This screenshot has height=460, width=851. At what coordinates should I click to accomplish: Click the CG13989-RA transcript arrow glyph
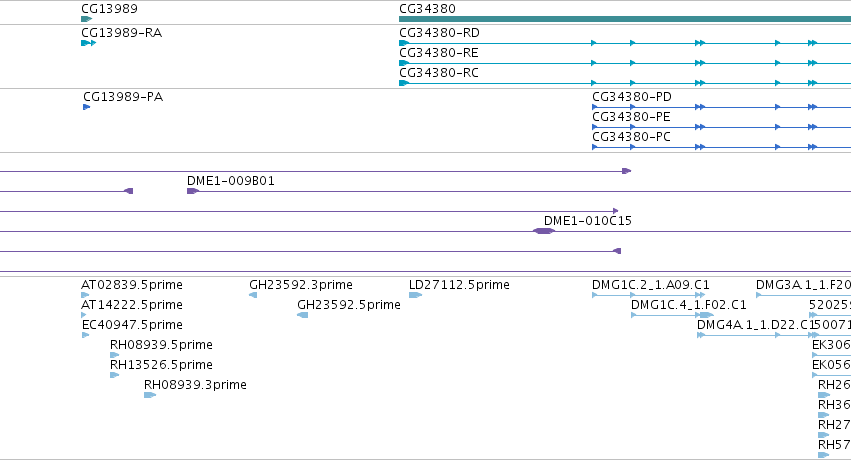click(x=88, y=43)
